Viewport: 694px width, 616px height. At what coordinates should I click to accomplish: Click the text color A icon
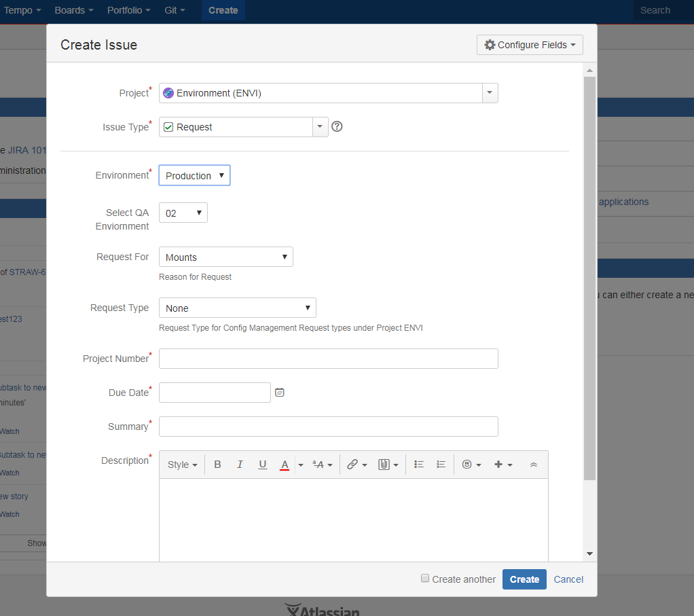(x=285, y=465)
